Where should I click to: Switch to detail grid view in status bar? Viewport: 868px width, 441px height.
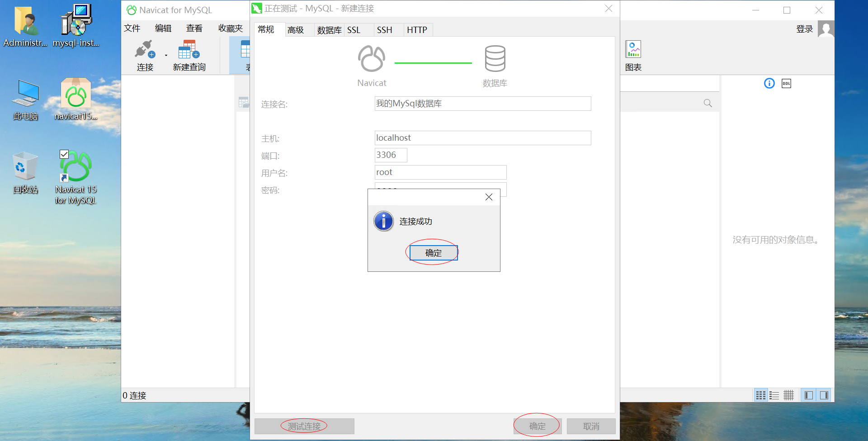789,395
